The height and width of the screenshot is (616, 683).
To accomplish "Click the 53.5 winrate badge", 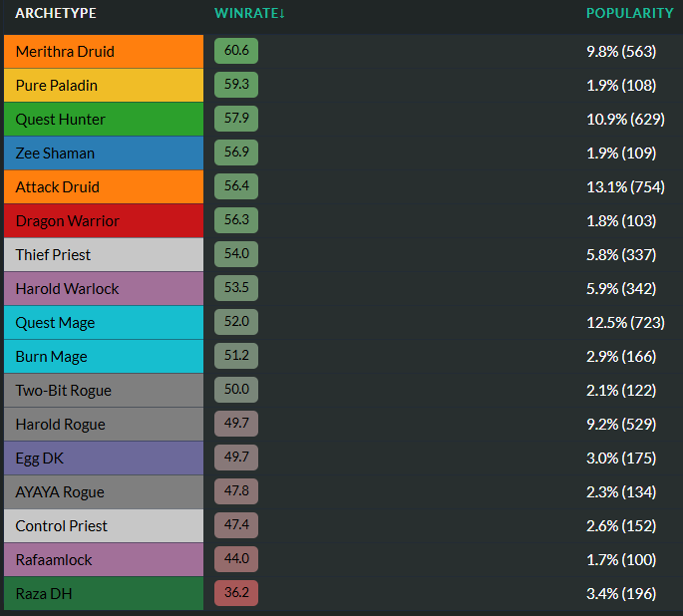I will (236, 288).
